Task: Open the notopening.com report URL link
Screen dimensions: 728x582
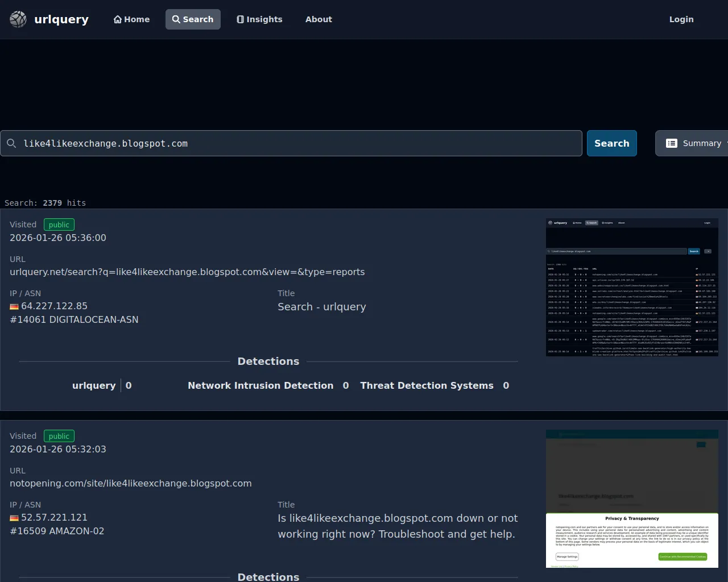Action: coord(130,483)
